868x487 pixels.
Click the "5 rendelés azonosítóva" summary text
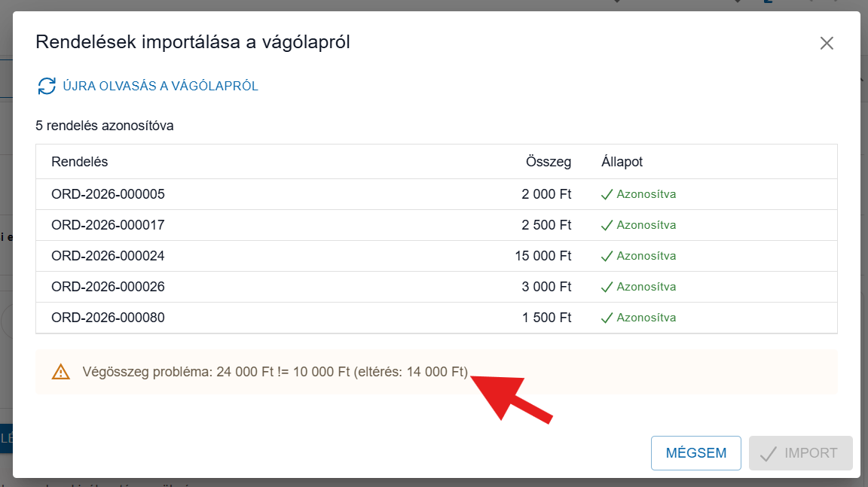[x=105, y=126]
